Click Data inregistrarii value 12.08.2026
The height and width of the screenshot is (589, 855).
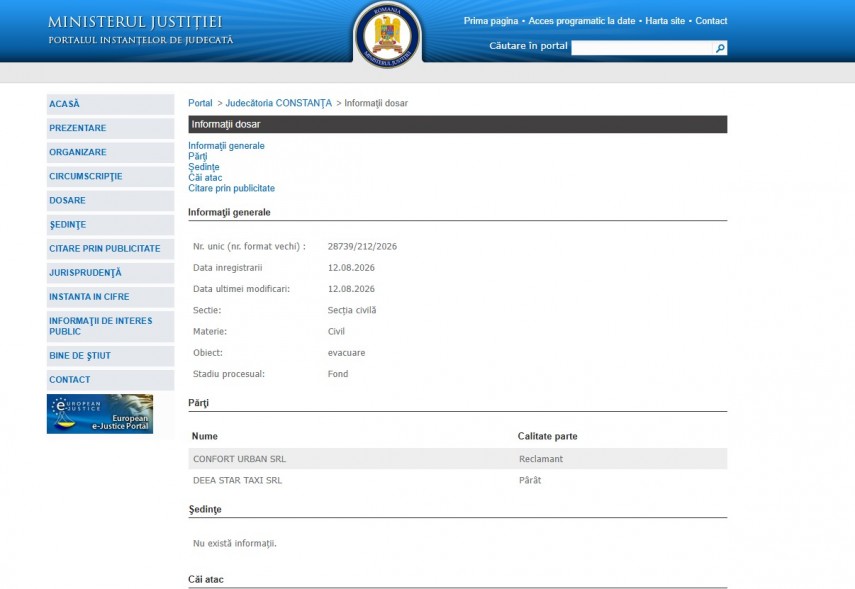(351, 268)
